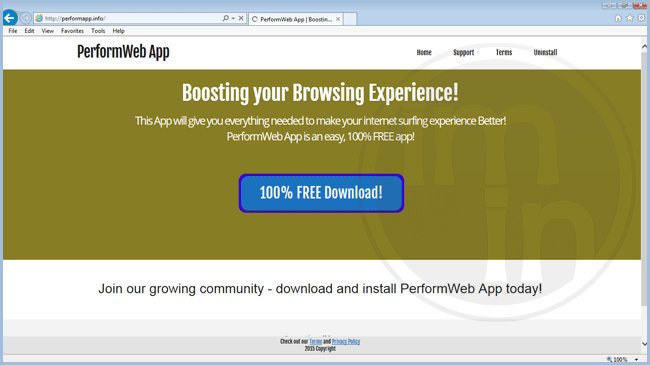
Task: Click the browser Back arrow button
Action: (10, 18)
